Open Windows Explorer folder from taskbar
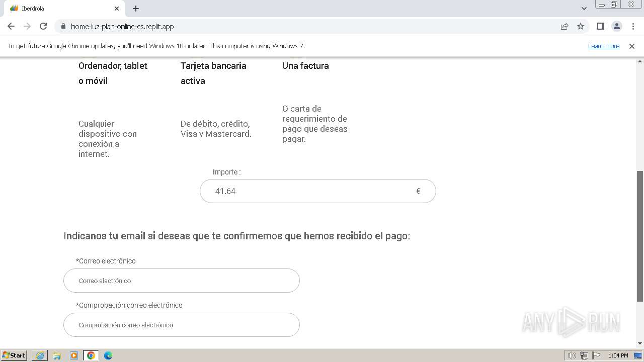This screenshot has height=362, width=644. point(57,355)
